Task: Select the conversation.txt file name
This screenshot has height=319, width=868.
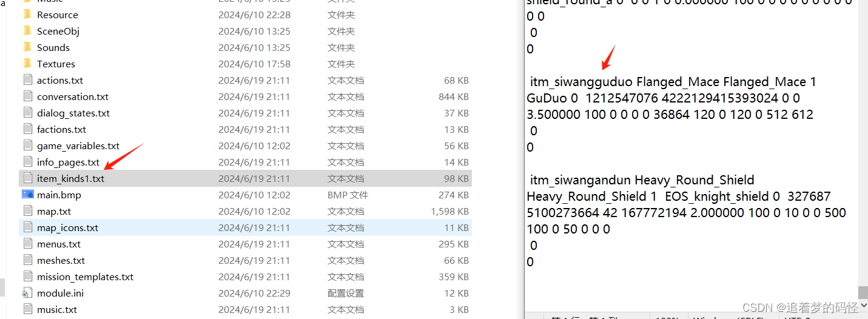Action: pos(73,96)
